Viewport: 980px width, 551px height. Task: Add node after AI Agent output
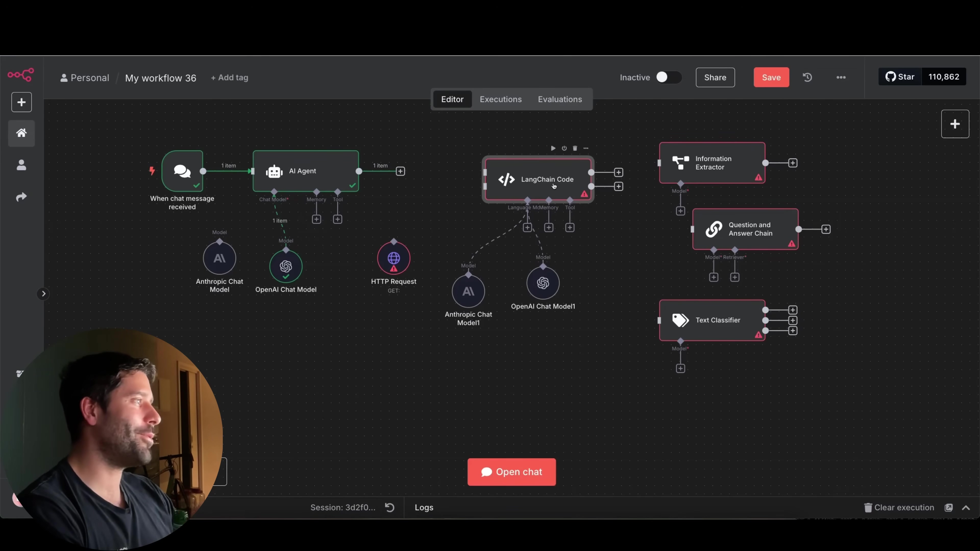[400, 171]
